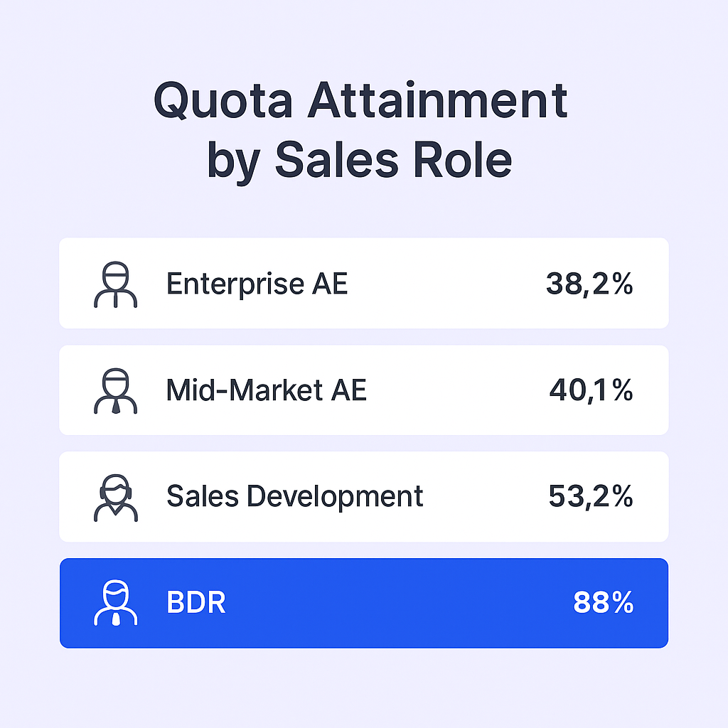Click the word Attainment in the title
Screen dimensions: 728x728
[437, 102]
